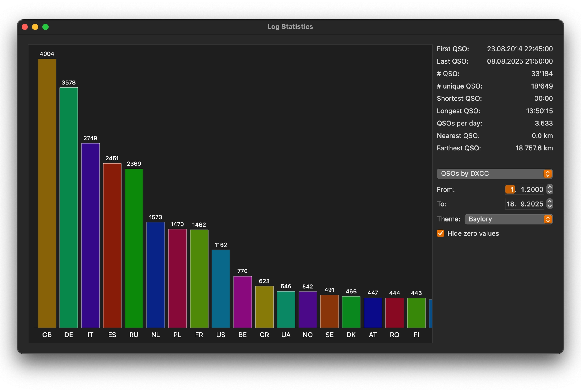Click the Theme: label
The image size is (581, 392).
449,219
